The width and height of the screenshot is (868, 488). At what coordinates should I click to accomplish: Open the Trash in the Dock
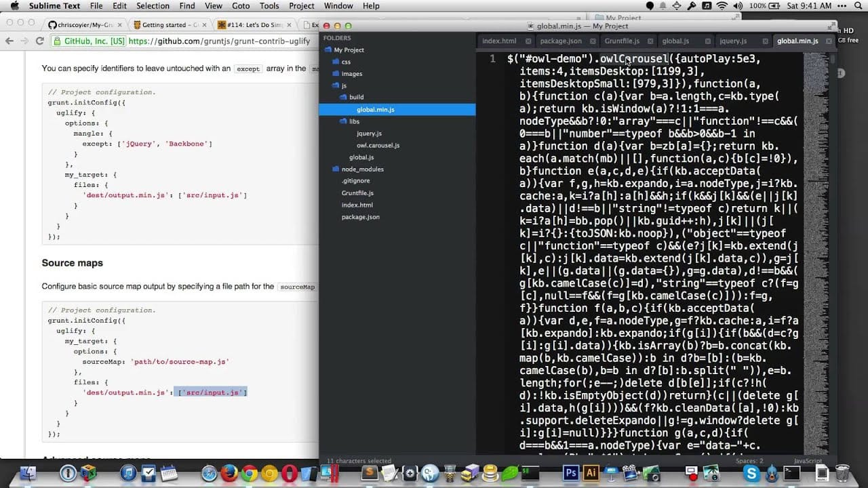point(842,473)
